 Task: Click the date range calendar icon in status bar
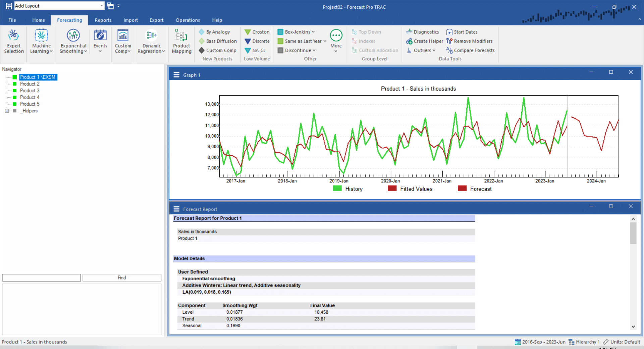518,342
